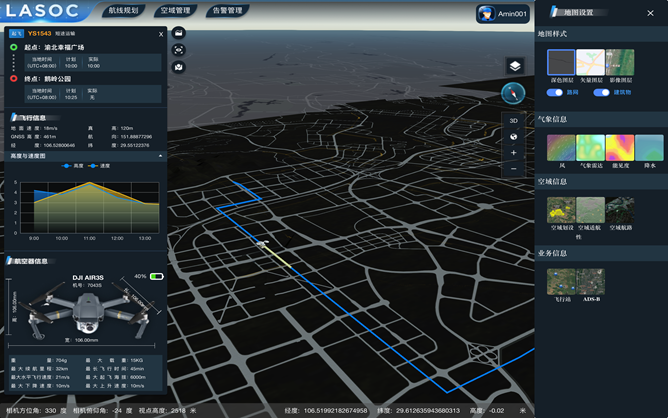Select the 矢量图层 vector map style thumbnail

click(590, 63)
